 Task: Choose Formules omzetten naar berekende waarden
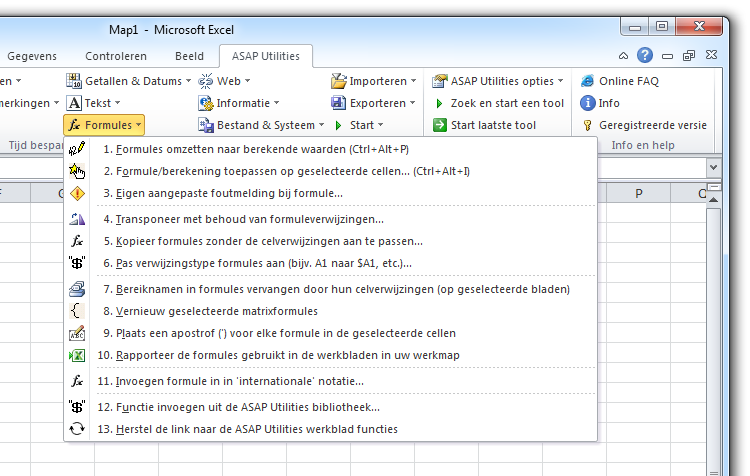331,149
